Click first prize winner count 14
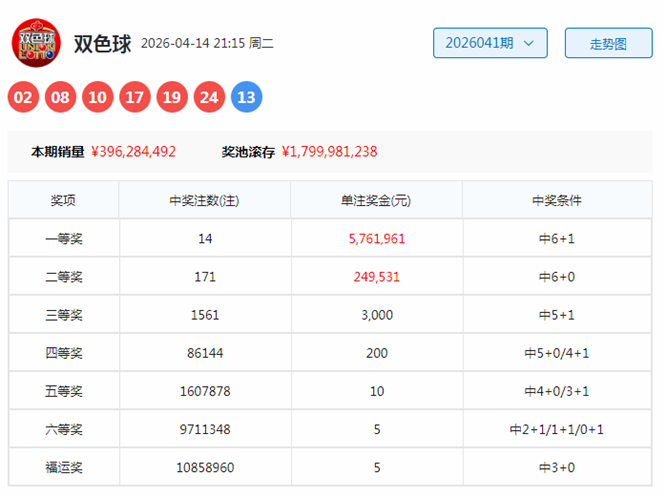The height and width of the screenshot is (494, 664). [205, 238]
